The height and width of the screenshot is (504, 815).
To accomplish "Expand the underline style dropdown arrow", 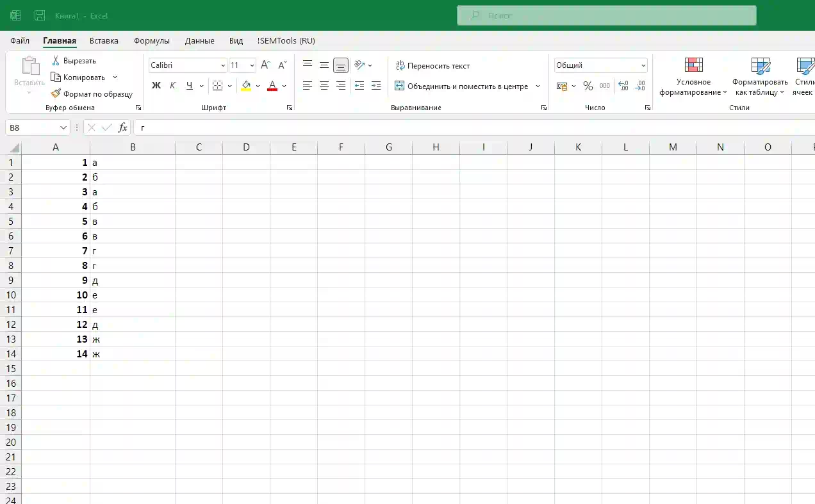I will [201, 86].
